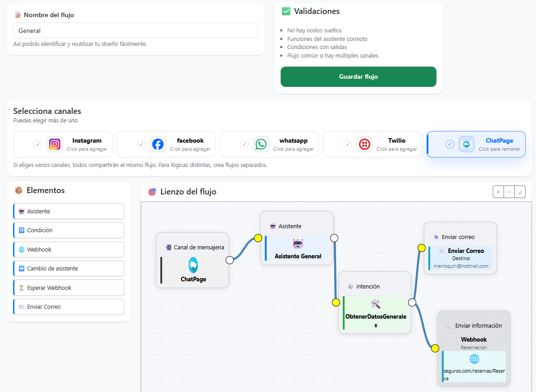The width and height of the screenshot is (536, 392).
Task: Toggle the Instagram channel checkmark
Action: pos(38,144)
